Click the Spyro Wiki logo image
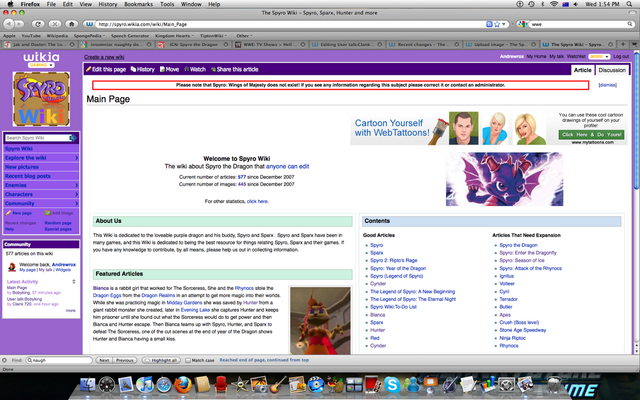Viewport: 640px width, 400px height. point(41,99)
